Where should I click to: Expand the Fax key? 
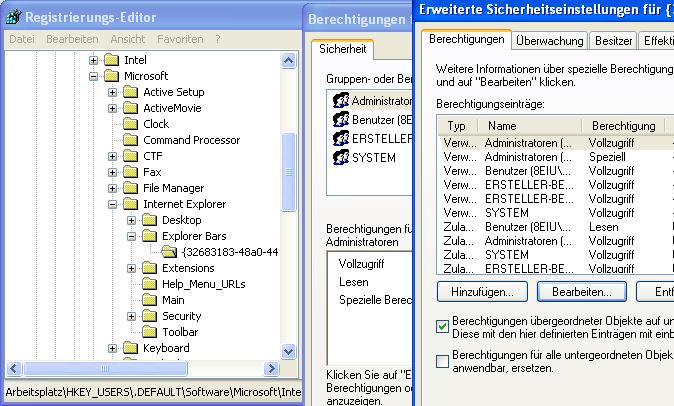tap(112, 172)
